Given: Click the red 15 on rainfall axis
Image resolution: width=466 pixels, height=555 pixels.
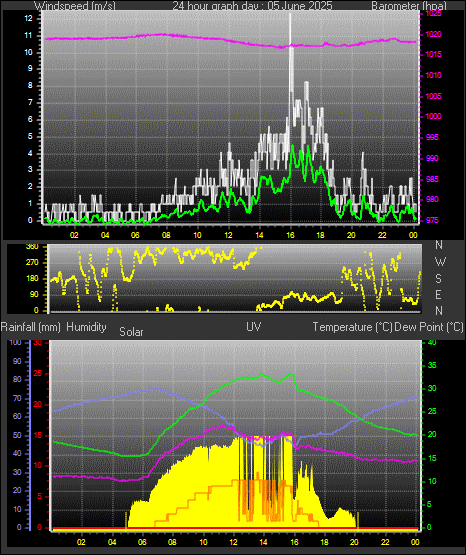Looking at the screenshot, I should pyautogui.click(x=38, y=435).
